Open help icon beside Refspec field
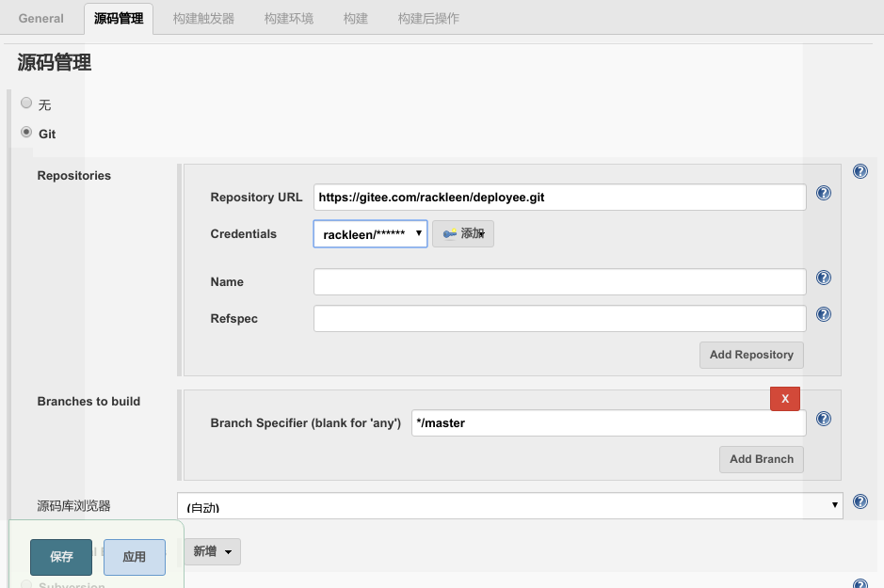Image resolution: width=884 pixels, height=588 pixels. 823,314
